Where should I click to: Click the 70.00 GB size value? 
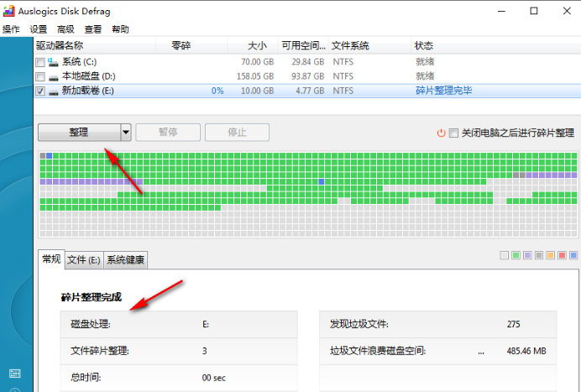pos(258,62)
